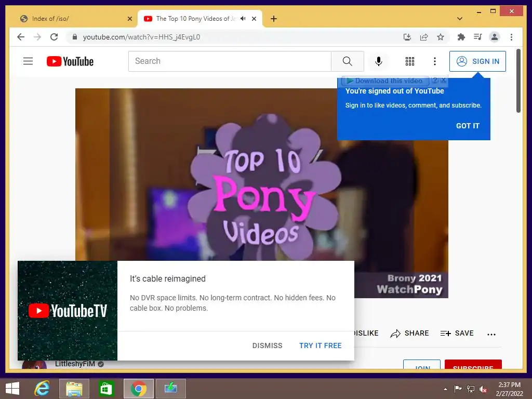Open the Chrome three-dot menu
This screenshot has height=399, width=532.
pyautogui.click(x=511, y=37)
